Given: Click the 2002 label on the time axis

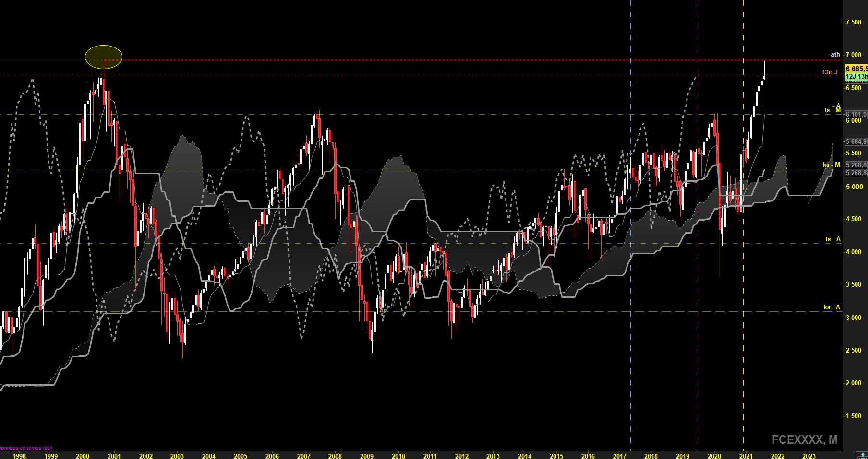Looking at the screenshot, I should pyautogui.click(x=146, y=456).
